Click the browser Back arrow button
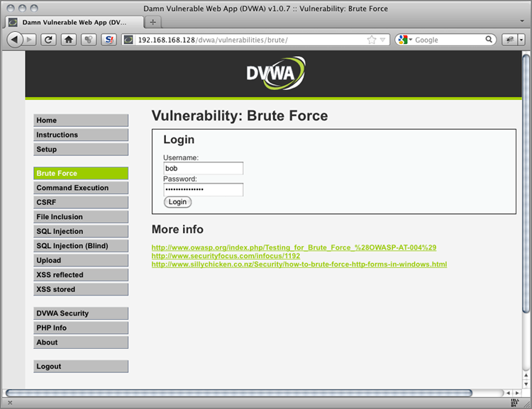Image resolution: width=532 pixels, height=409 pixels. [x=14, y=40]
